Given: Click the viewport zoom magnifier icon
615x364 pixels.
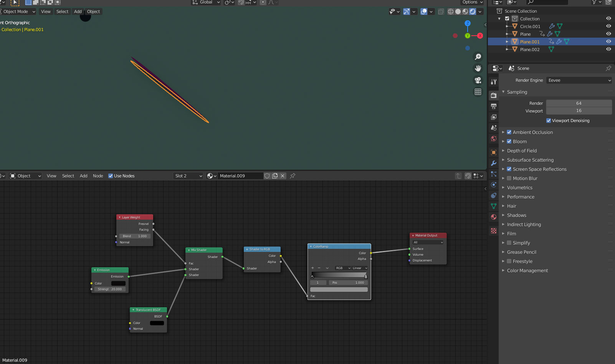Looking at the screenshot, I should 478,57.
